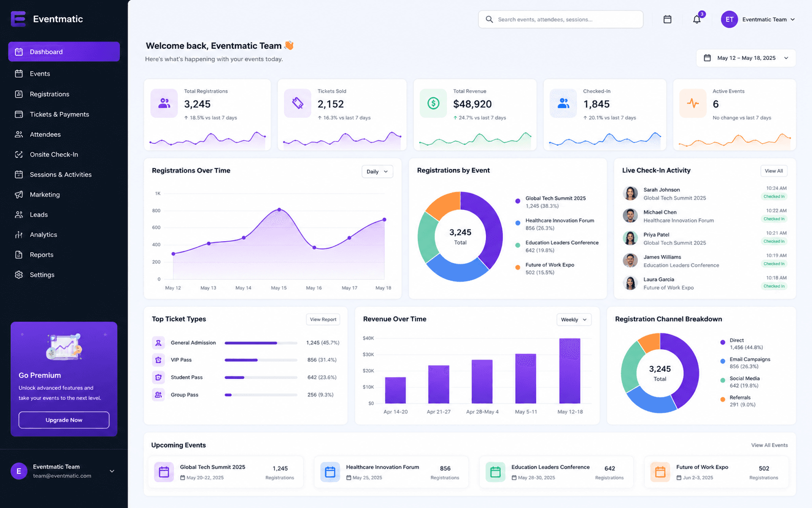Click the Total Registrations people icon
Image resolution: width=812 pixels, height=508 pixels.
[x=164, y=103]
